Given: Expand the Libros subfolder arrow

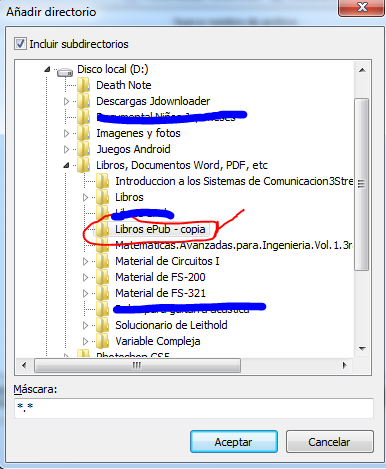Looking at the screenshot, I should point(85,197).
